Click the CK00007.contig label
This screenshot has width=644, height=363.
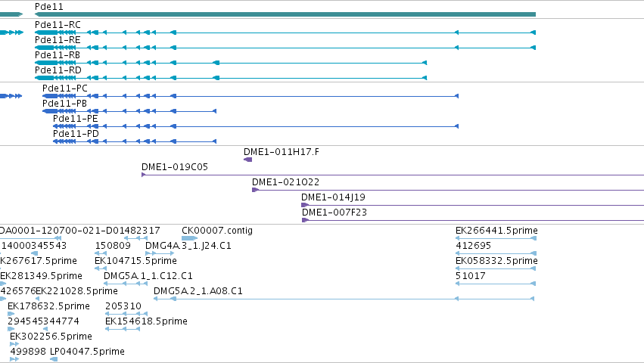coord(217,231)
